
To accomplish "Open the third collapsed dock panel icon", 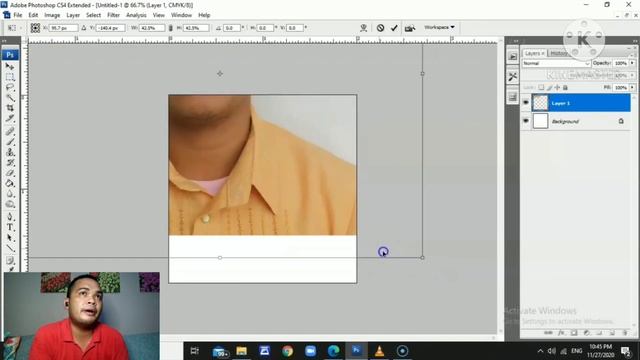I will pos(513,97).
